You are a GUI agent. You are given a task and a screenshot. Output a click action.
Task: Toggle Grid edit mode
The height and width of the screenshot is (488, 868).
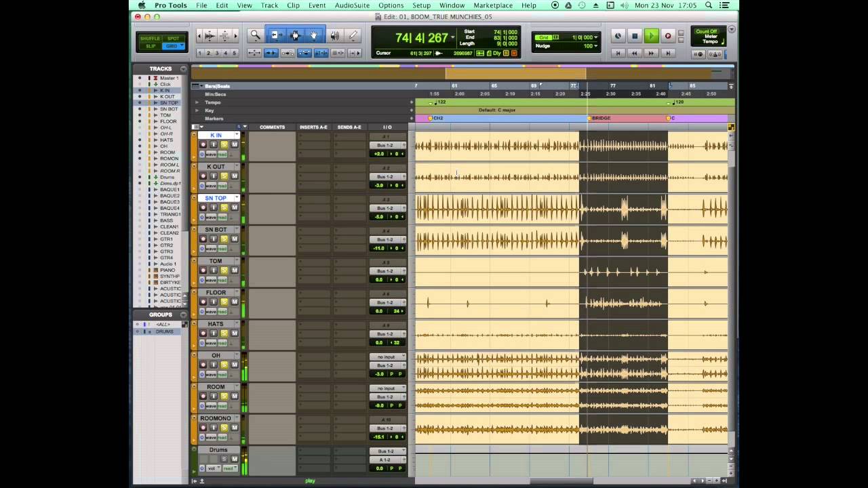[x=173, y=46]
